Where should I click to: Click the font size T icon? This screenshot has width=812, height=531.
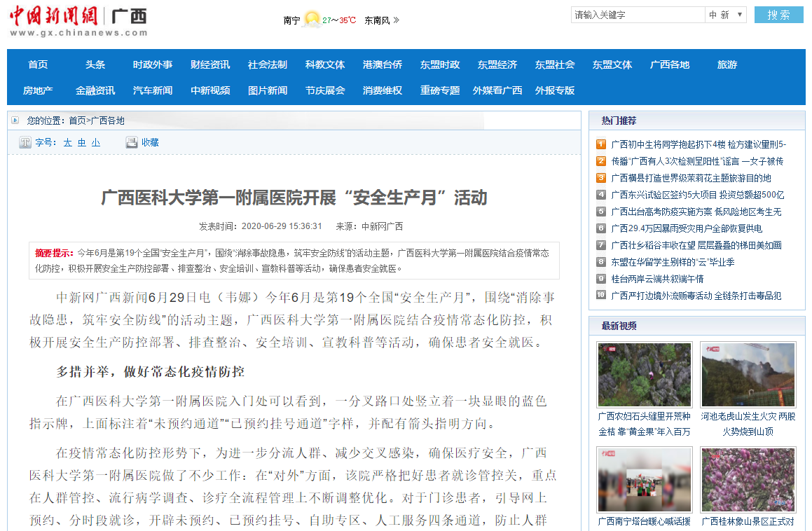[x=25, y=142]
